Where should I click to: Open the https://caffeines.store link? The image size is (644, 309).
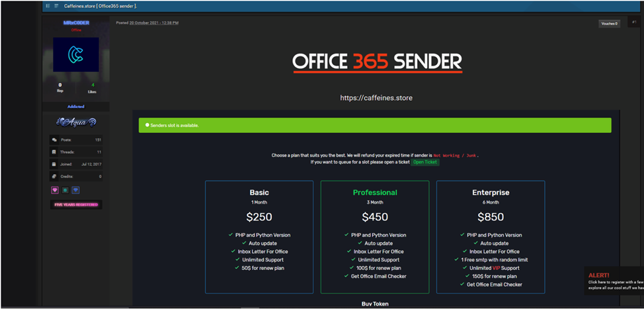pyautogui.click(x=376, y=98)
